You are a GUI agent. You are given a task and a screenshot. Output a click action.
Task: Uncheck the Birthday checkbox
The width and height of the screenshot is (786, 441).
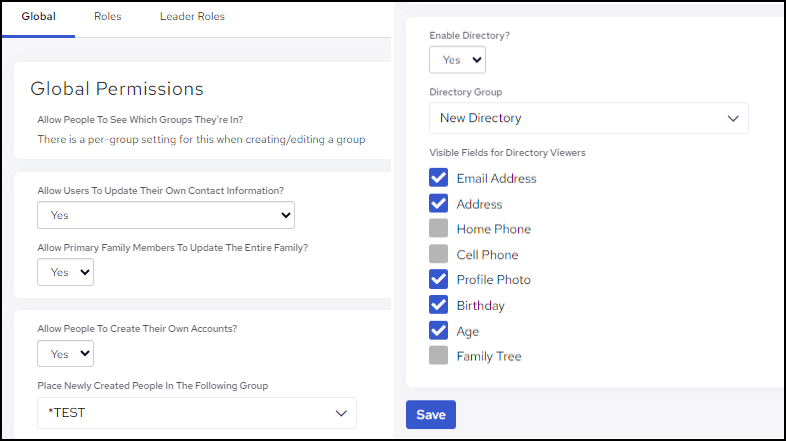click(439, 304)
